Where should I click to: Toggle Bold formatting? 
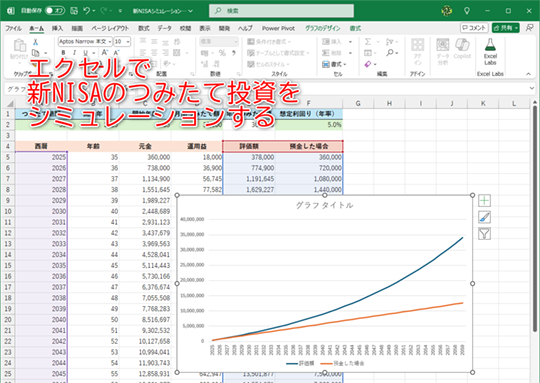coord(63,53)
